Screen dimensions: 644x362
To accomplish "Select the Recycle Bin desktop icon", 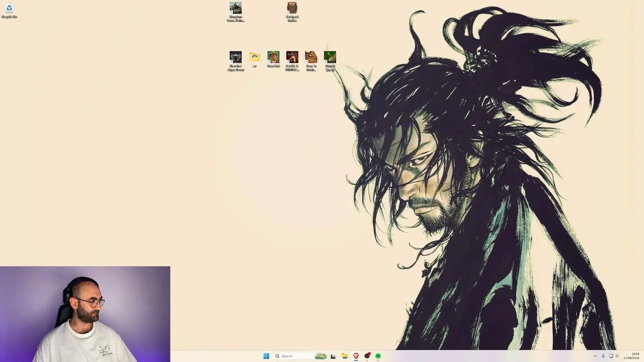I will pyautogui.click(x=9, y=11).
